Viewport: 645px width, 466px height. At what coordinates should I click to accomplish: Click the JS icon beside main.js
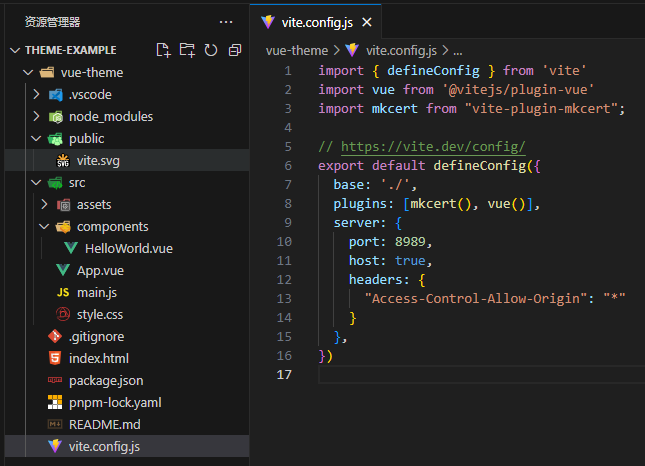pyautogui.click(x=63, y=292)
